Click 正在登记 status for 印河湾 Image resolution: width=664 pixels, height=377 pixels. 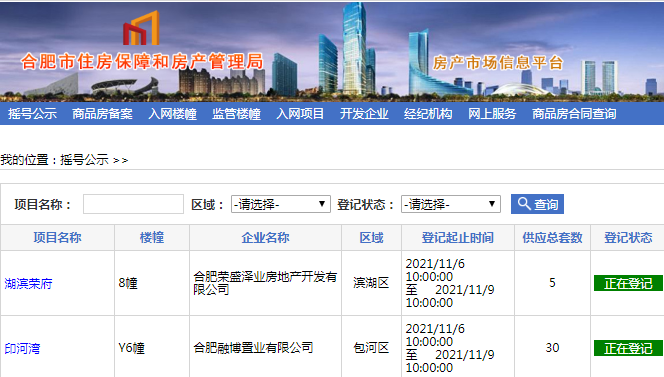pyautogui.click(x=628, y=348)
